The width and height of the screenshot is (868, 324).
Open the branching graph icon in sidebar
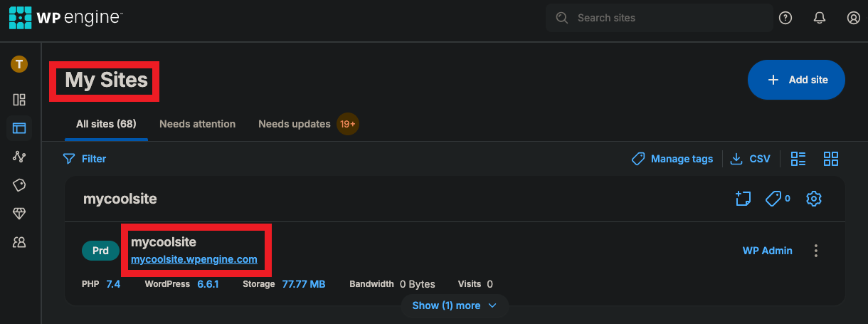(x=19, y=157)
